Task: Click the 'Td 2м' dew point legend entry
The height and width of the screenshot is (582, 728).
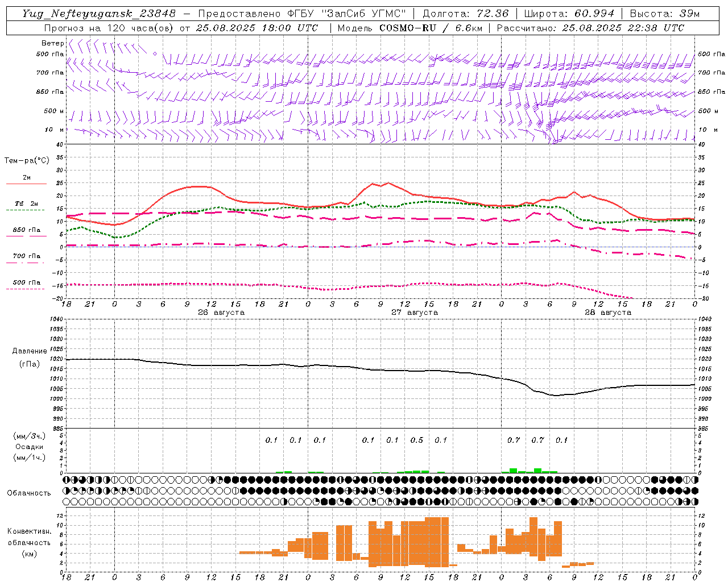Action: 26,203
